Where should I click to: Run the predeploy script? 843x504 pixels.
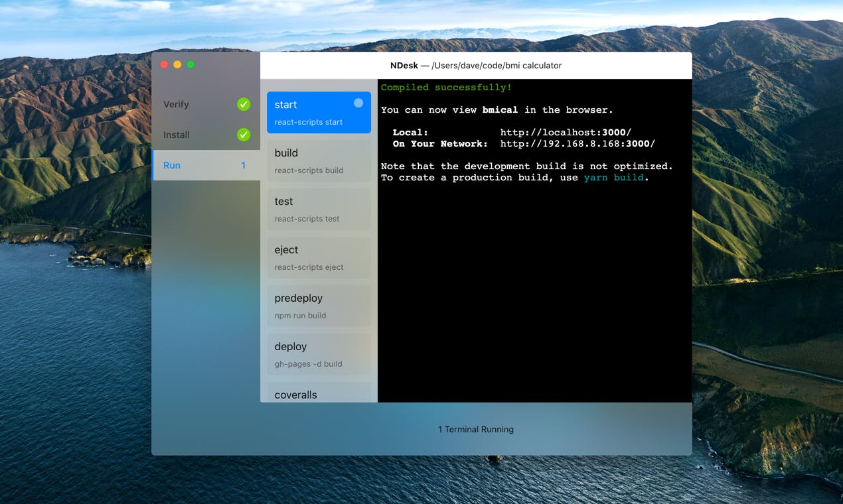click(319, 306)
